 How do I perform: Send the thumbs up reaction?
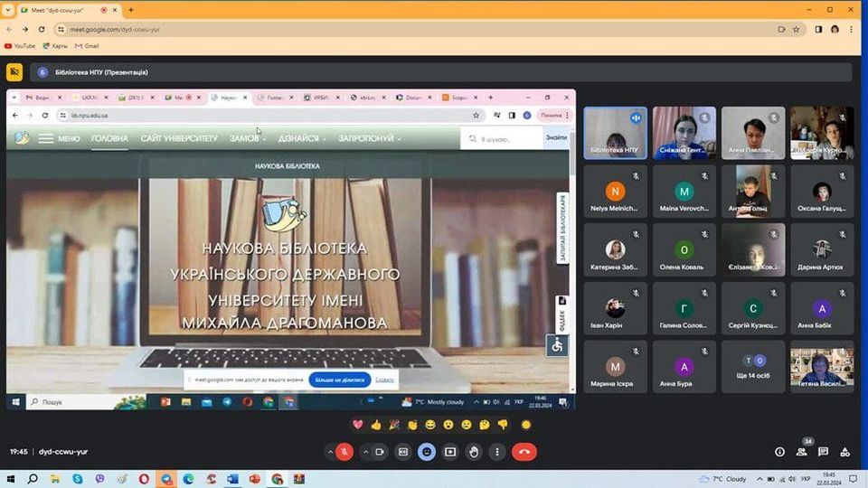click(x=375, y=425)
